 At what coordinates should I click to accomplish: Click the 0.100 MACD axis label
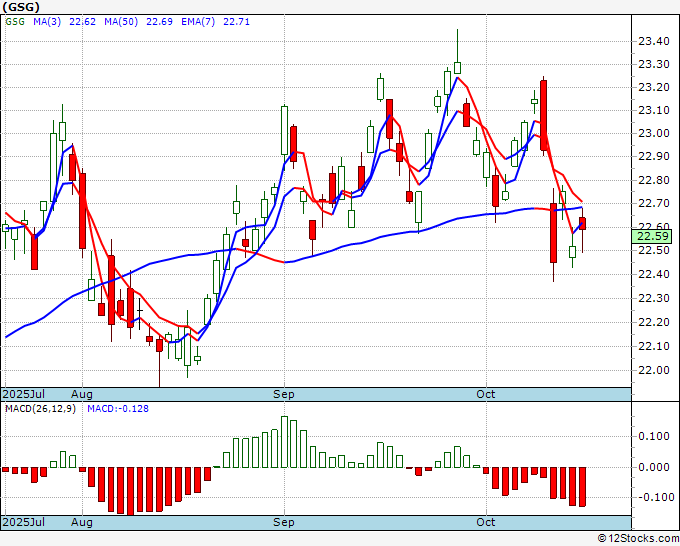click(x=654, y=436)
